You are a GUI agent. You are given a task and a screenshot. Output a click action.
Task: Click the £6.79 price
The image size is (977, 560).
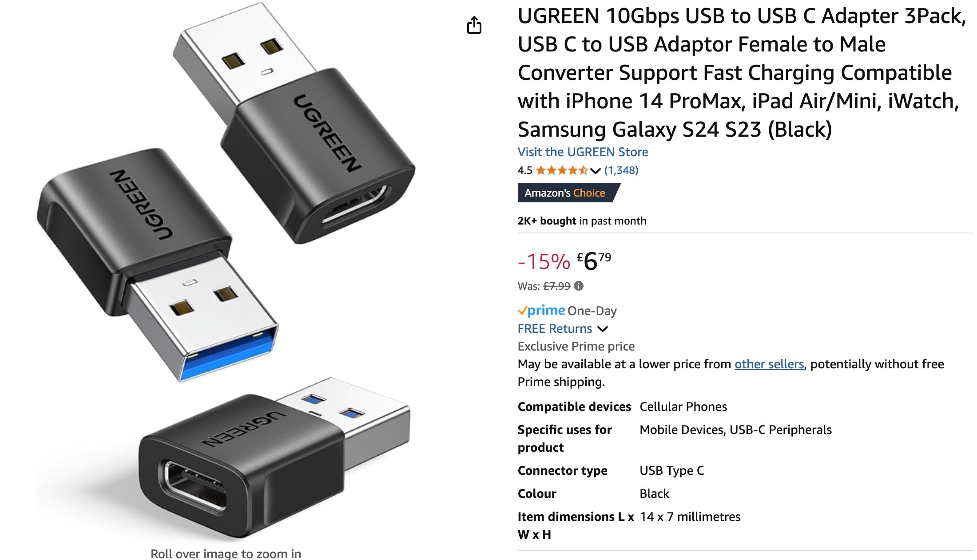[x=594, y=260]
